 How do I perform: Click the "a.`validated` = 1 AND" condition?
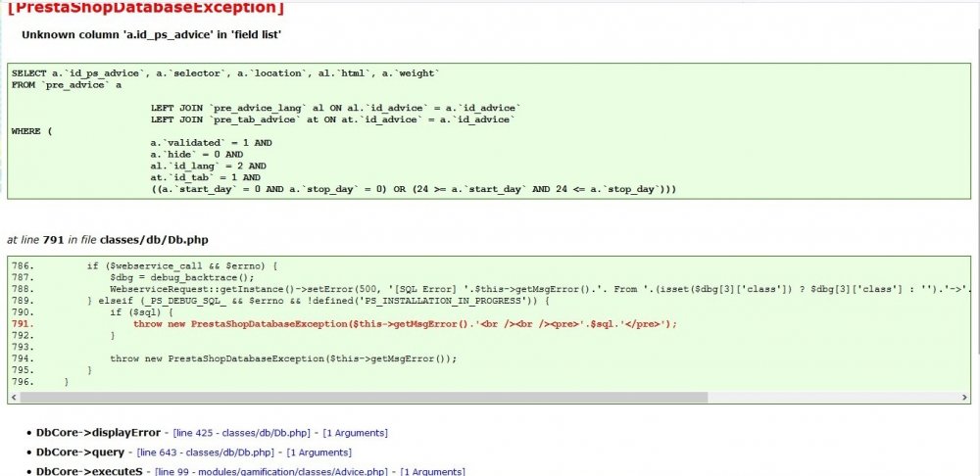coord(212,143)
